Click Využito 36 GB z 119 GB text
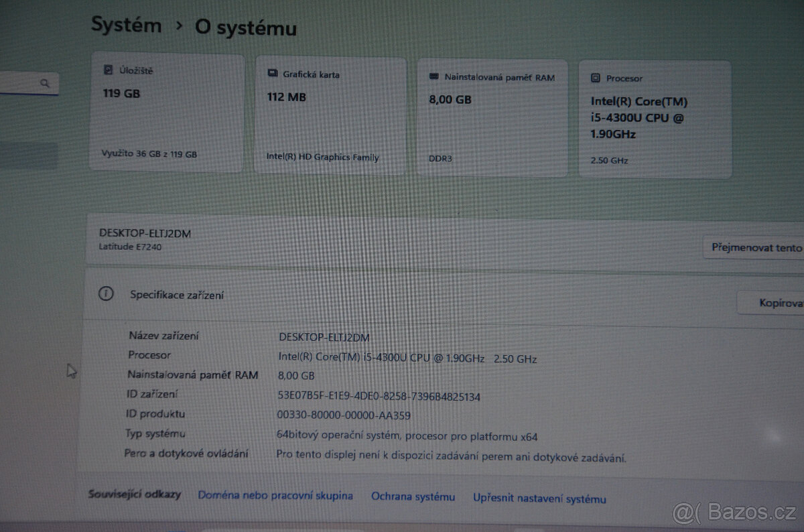This screenshot has width=804, height=532. point(149,154)
